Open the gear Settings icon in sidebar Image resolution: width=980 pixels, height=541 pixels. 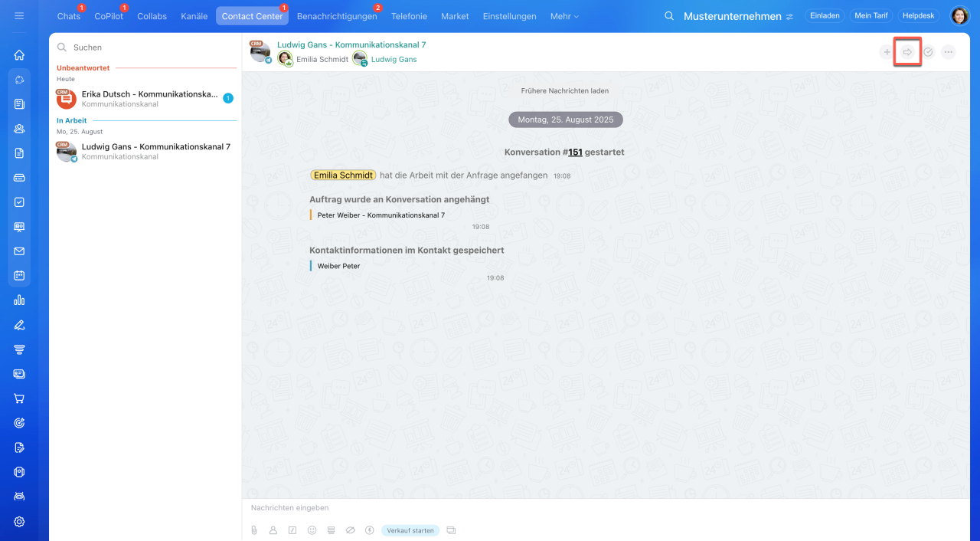[19, 522]
